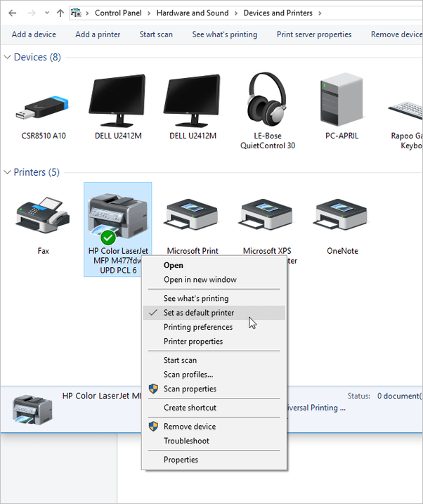Click the Up one level arrow

click(x=60, y=13)
